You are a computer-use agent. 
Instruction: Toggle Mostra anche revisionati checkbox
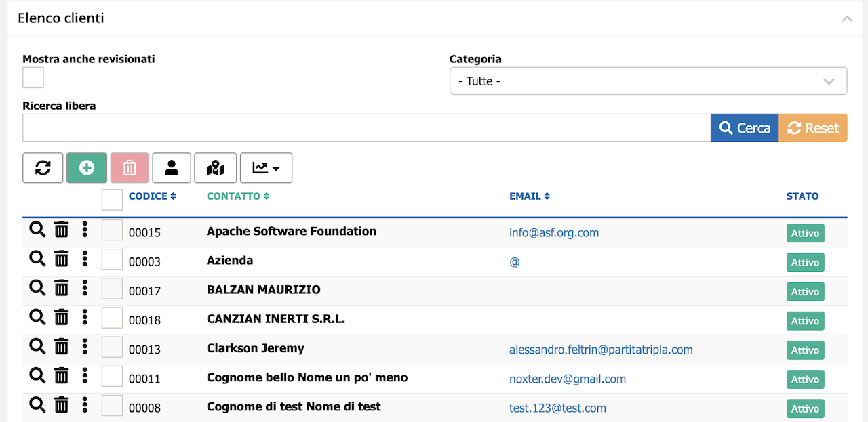click(33, 77)
